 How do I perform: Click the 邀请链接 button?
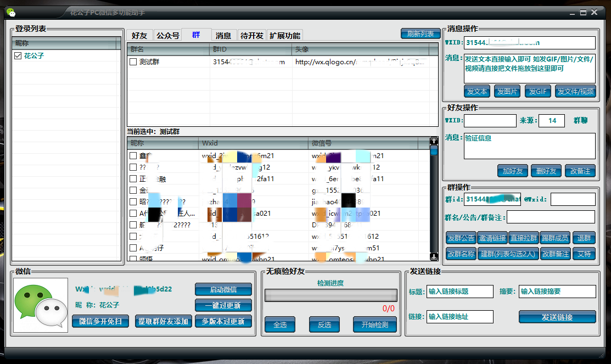492,238
